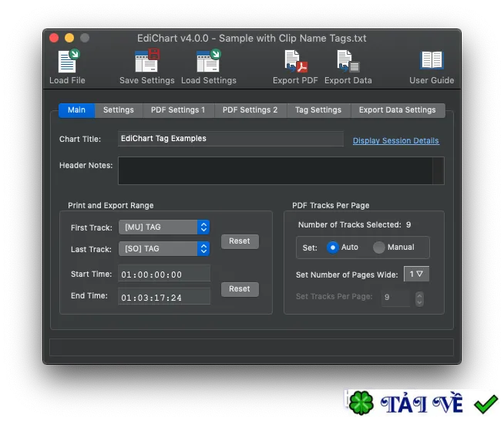Click the 'PDF Tracks Per Page' heading
The height and width of the screenshot is (421, 504).
331,206
